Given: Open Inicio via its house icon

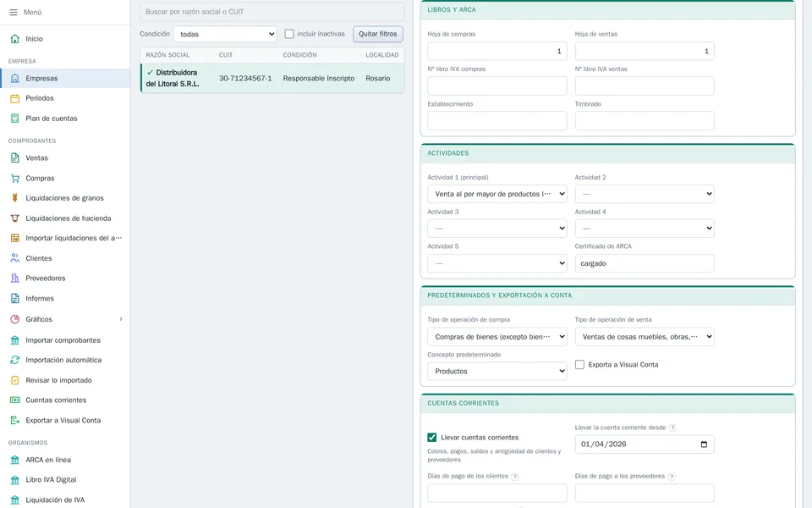Looking at the screenshot, I should tap(15, 39).
